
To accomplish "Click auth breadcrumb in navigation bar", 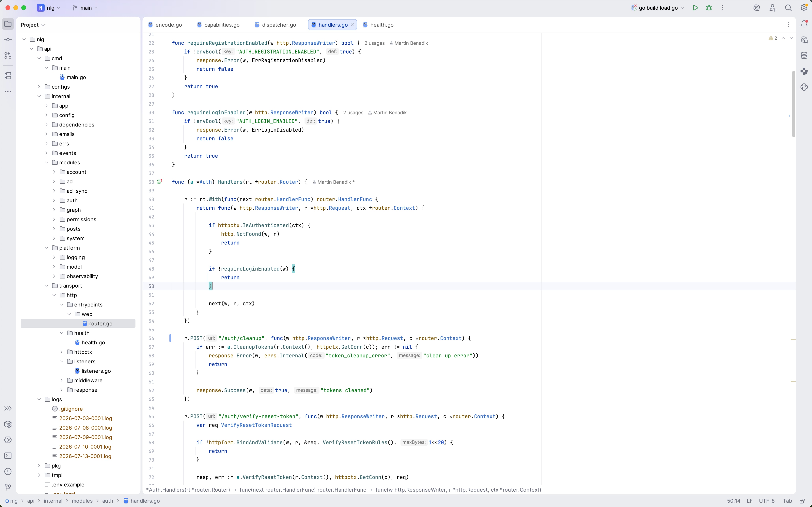I will click(x=107, y=501).
